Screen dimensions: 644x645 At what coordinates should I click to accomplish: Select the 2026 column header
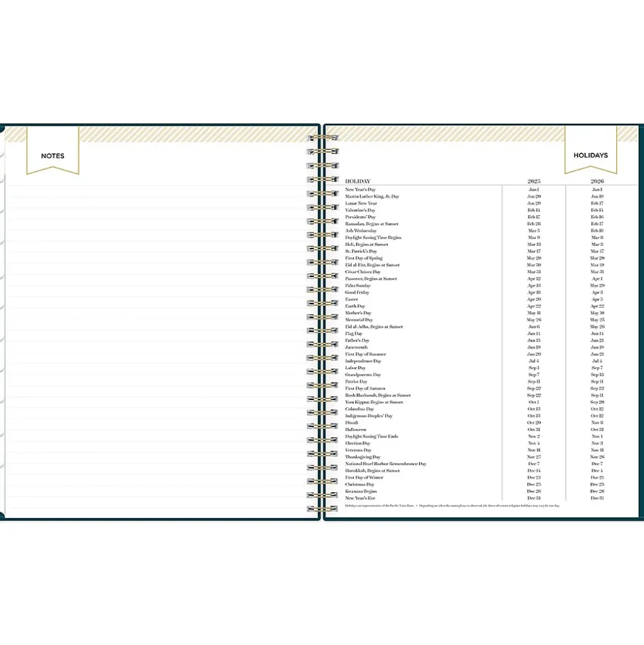tap(597, 181)
